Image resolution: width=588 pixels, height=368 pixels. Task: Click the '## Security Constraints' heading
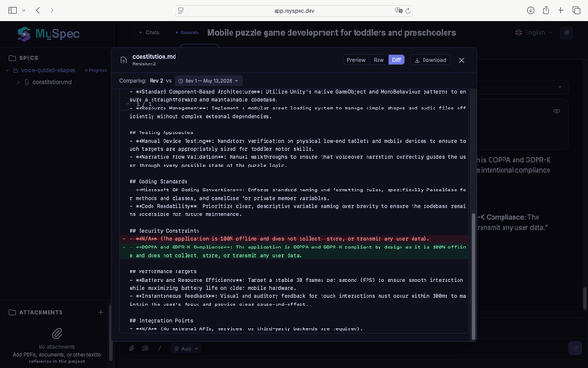coord(164,231)
